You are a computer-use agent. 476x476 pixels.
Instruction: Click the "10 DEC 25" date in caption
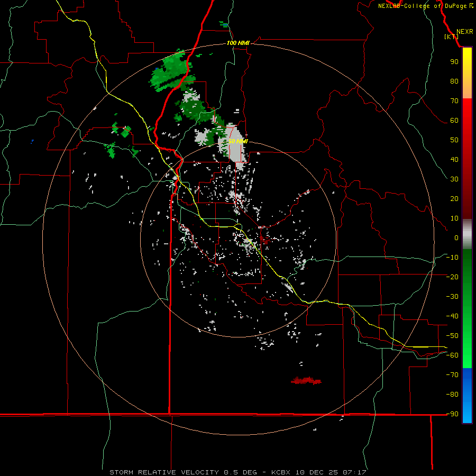pos(317,472)
